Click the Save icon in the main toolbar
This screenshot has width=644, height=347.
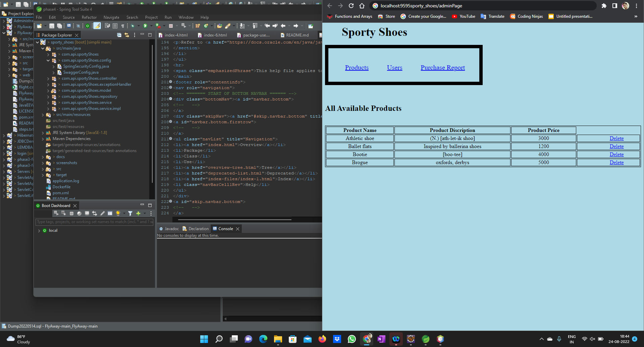[x=52, y=25]
